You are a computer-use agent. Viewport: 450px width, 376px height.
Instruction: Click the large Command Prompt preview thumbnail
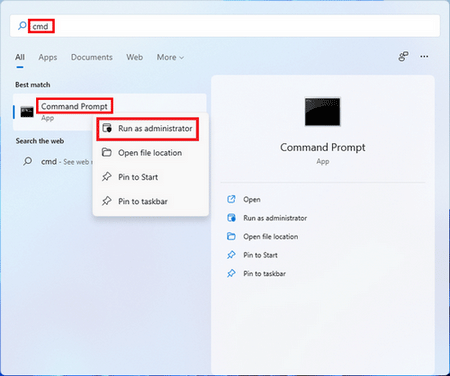coord(323,112)
